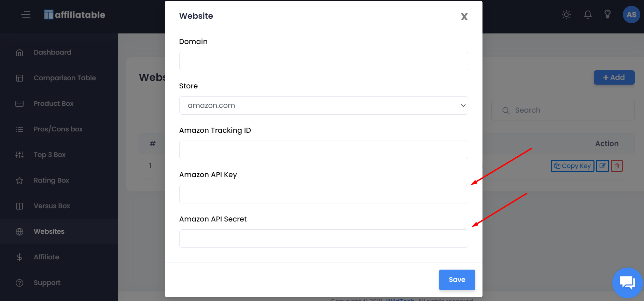Close the Website dialog with X
The width and height of the screenshot is (644, 301).
464,16
